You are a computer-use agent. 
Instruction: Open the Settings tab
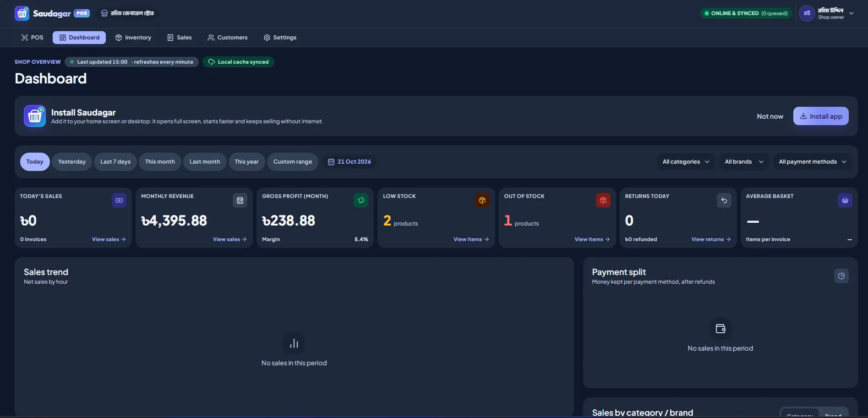280,38
